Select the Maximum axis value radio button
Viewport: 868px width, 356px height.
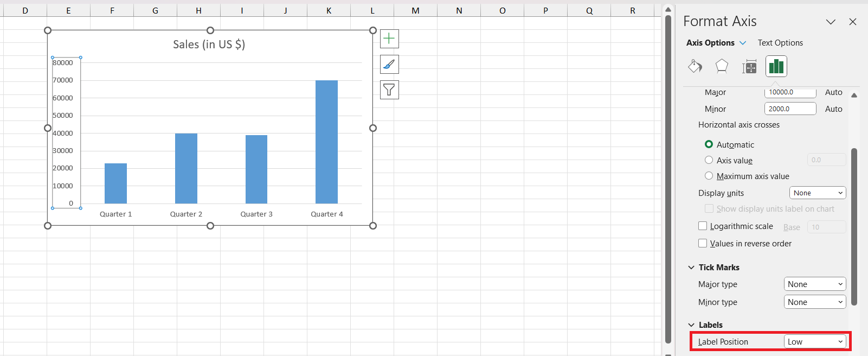pyautogui.click(x=709, y=176)
